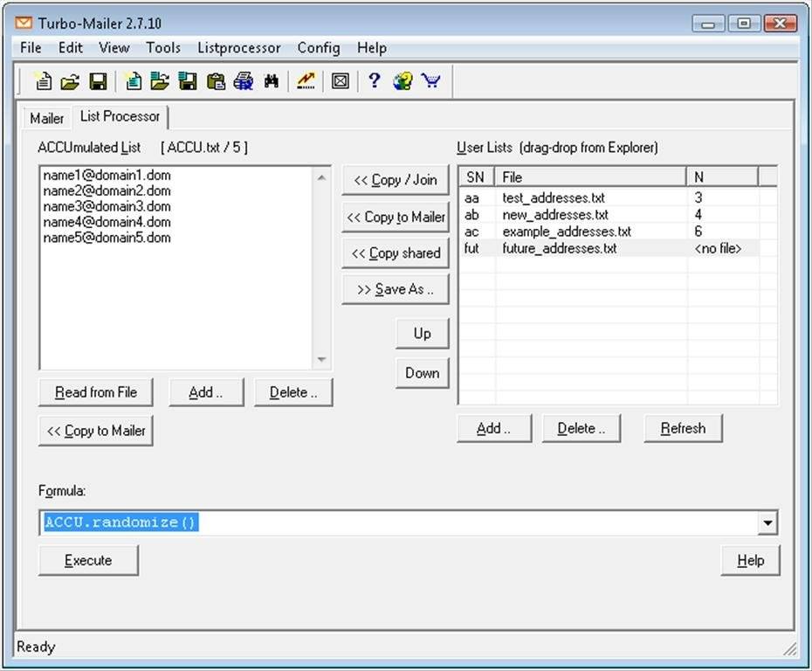Click Add .. under User Lists

tap(494, 428)
